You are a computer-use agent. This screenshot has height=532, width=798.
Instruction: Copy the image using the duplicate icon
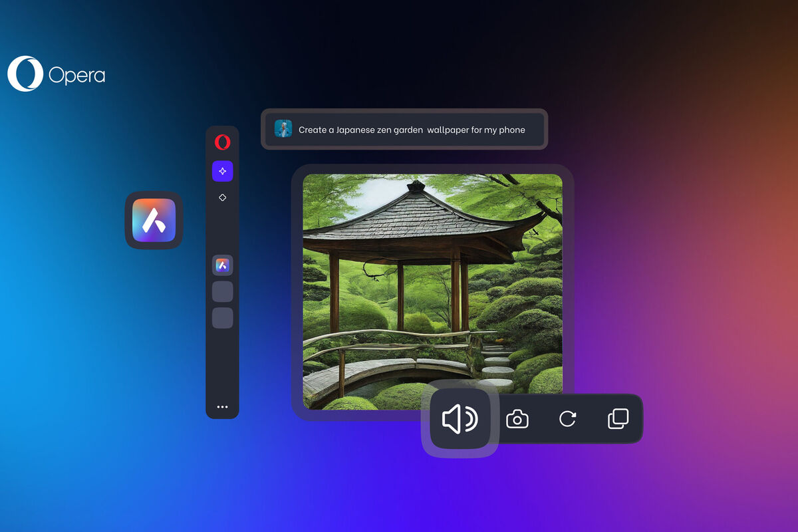pyautogui.click(x=618, y=419)
